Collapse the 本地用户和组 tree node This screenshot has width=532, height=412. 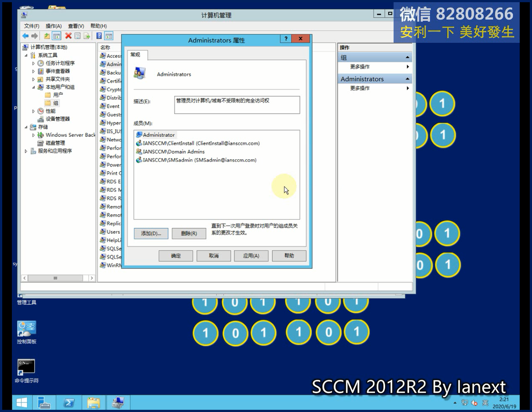click(x=33, y=87)
